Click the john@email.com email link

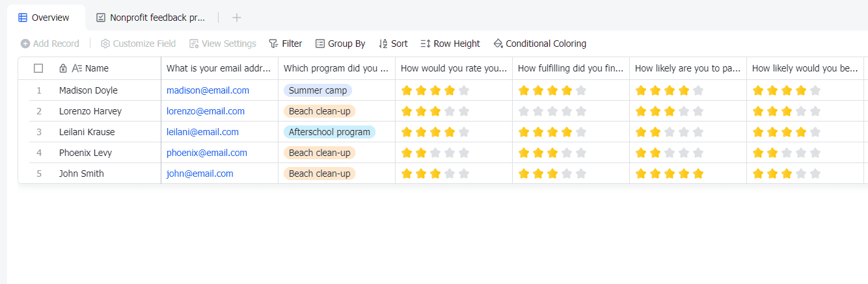tap(200, 174)
